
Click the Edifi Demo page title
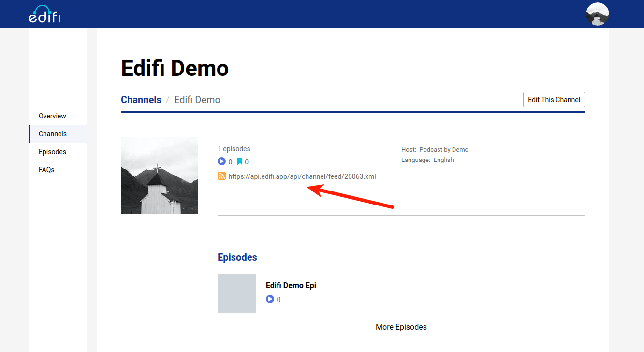pos(175,68)
